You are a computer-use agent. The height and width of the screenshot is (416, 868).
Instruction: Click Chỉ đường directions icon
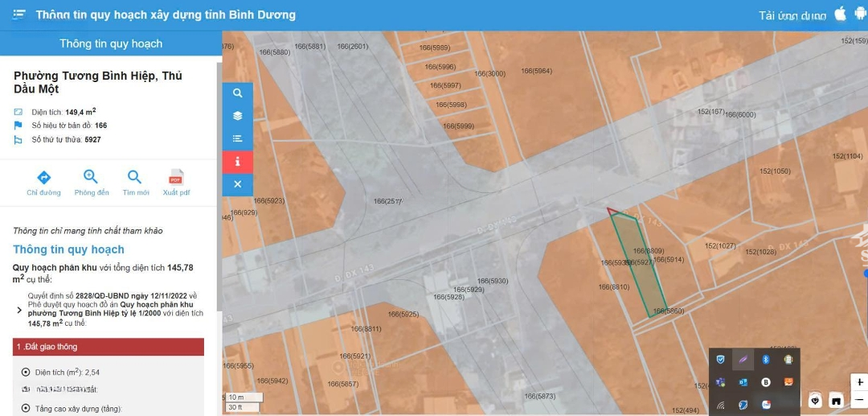[43, 179]
